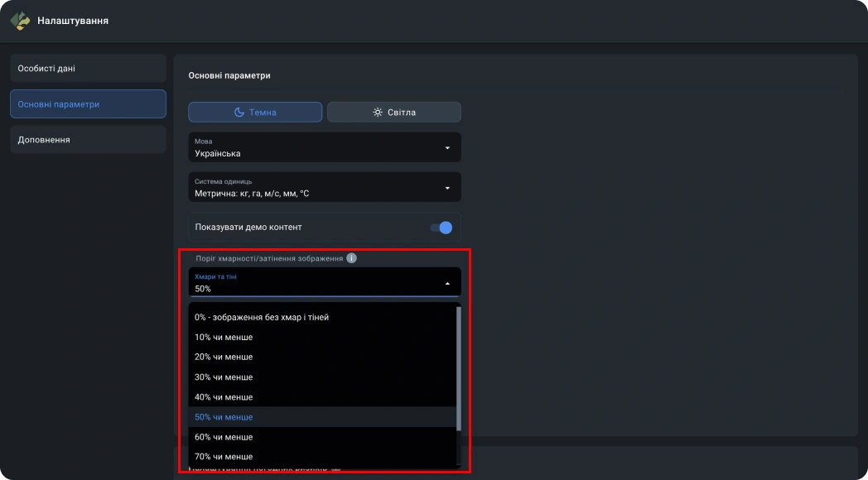Switch to Темна theme
868x480 pixels.
(255, 113)
